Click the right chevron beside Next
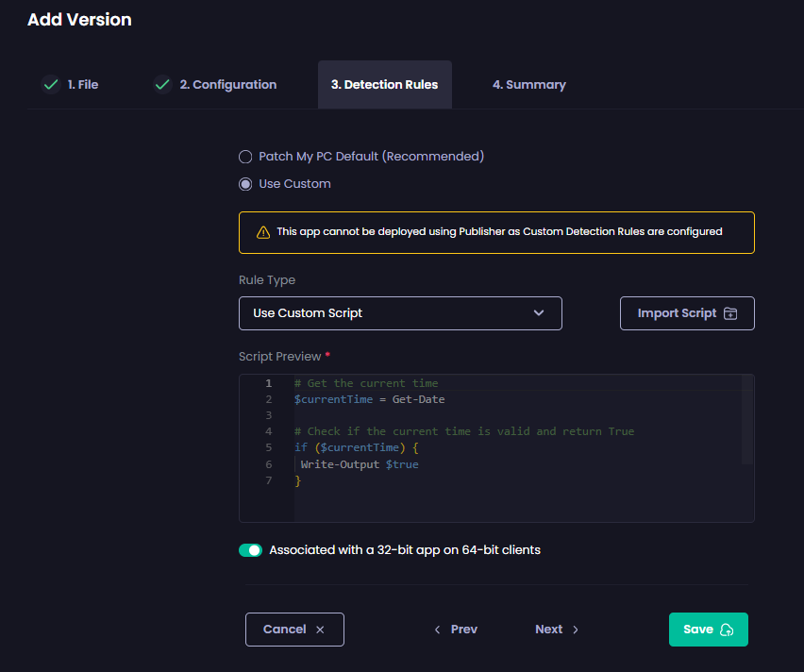The width and height of the screenshot is (804, 672). pyautogui.click(x=573, y=629)
